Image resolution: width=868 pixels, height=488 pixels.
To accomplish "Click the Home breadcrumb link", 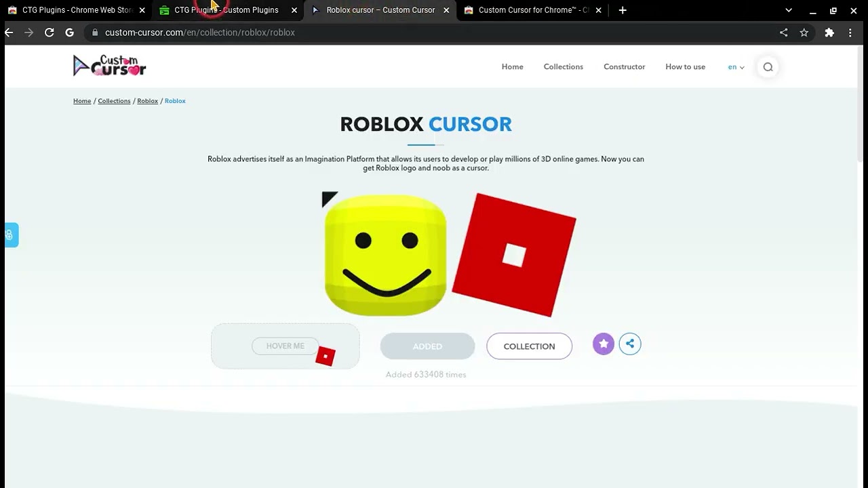I will [x=82, y=101].
